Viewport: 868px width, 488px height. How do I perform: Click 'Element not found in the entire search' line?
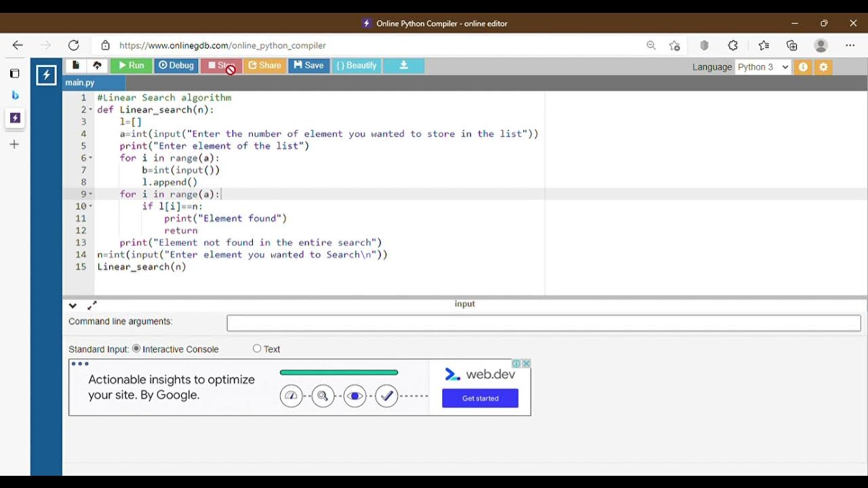click(251, 243)
